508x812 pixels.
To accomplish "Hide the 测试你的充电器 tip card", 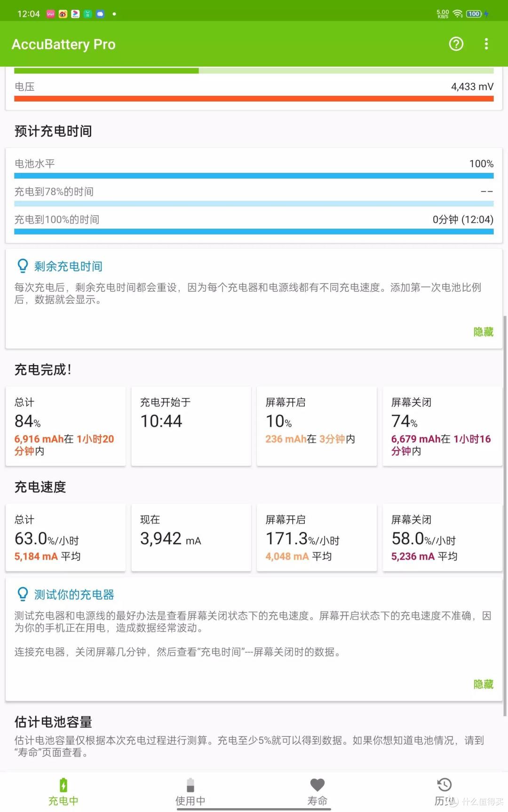I will point(483,684).
